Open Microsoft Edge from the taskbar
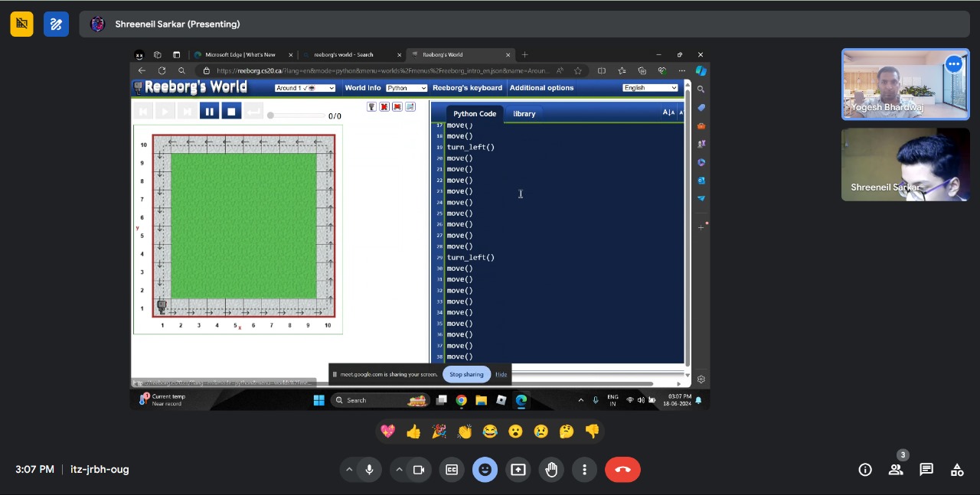Viewport: 980px width, 495px height. click(x=521, y=400)
